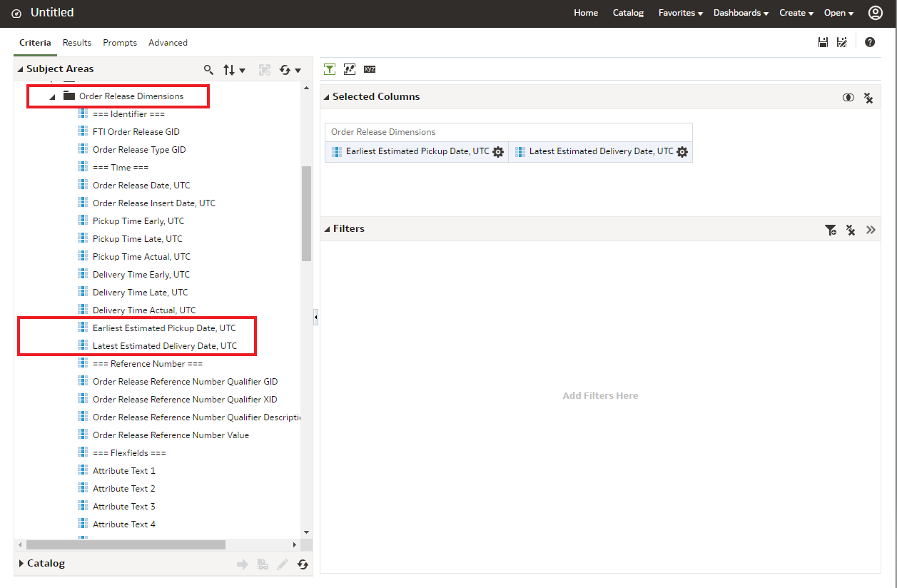Screen dimensions: 897x588
Task: Switch to the Criteria tab
Action: pyautogui.click(x=35, y=43)
